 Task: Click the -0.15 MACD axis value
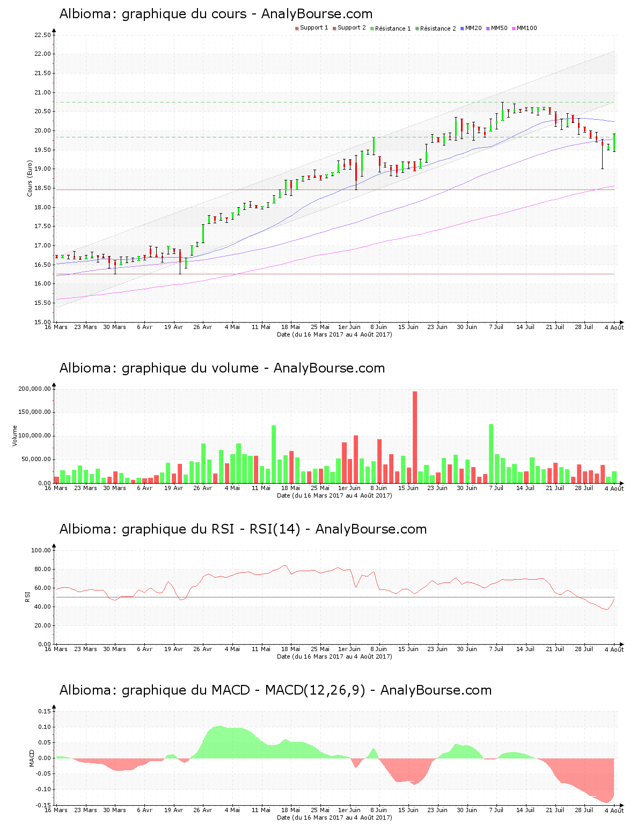44,805
